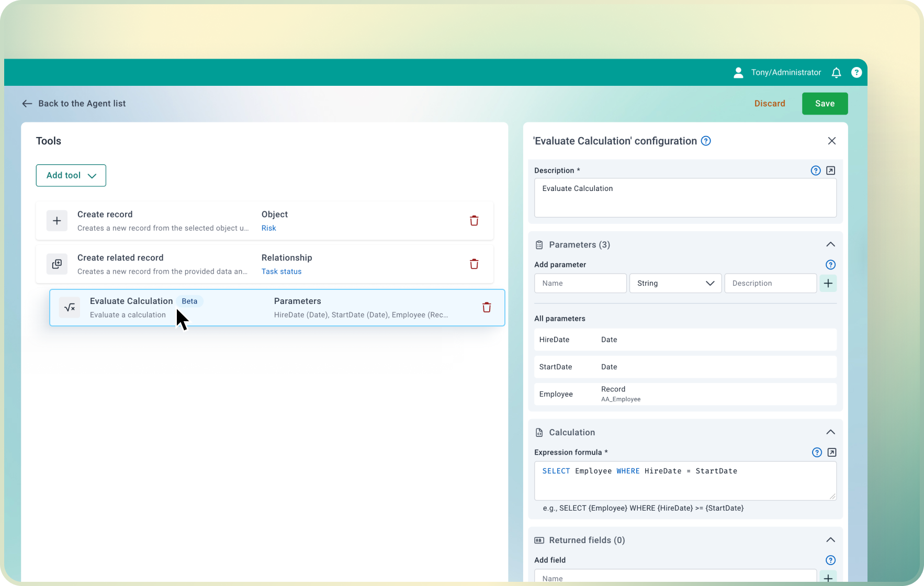Click the help icon in top bar
Image resolution: width=924 pixels, height=586 pixels.
click(856, 73)
